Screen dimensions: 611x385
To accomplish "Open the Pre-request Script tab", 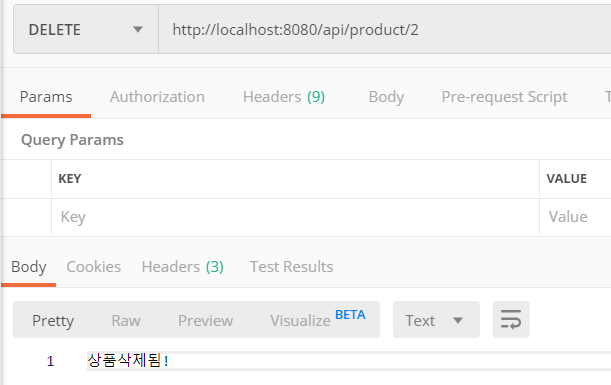I will pyautogui.click(x=504, y=97).
